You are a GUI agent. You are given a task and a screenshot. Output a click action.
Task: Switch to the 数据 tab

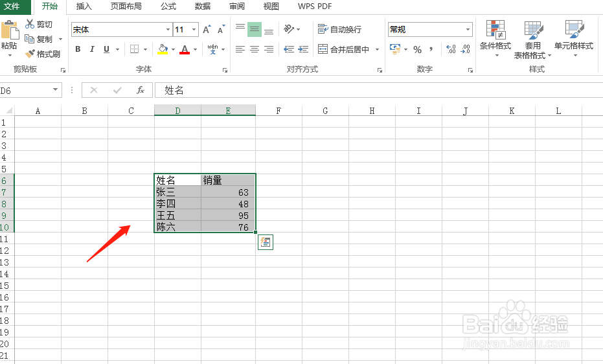[203, 6]
